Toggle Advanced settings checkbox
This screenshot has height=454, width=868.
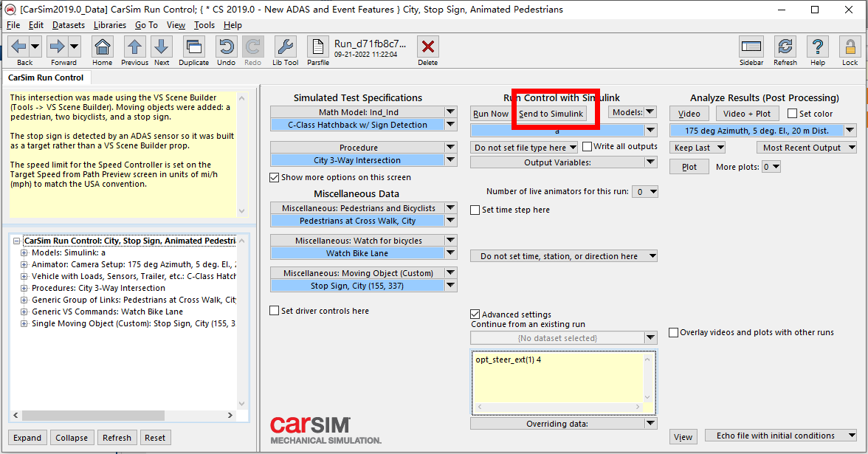475,314
